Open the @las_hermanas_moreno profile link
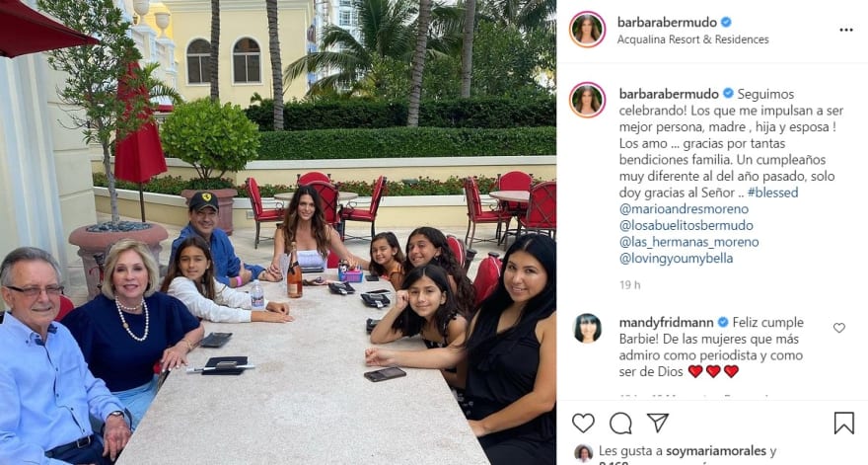 pos(688,242)
